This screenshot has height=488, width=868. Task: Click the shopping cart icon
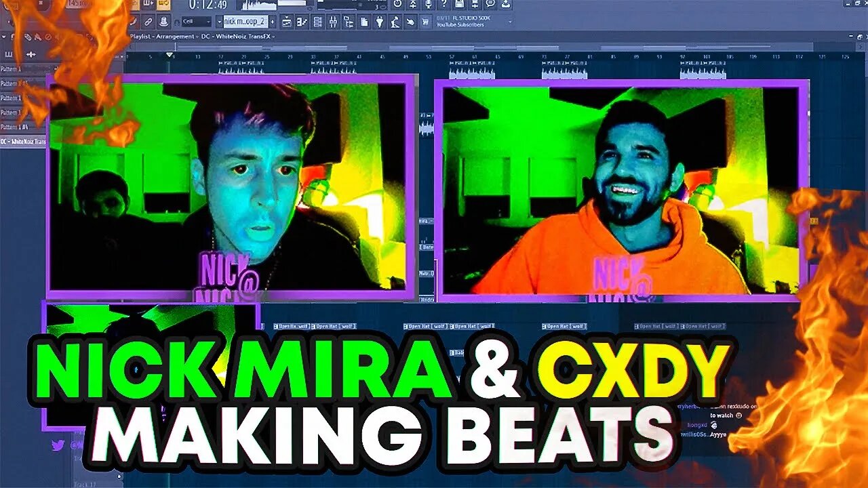(426, 22)
